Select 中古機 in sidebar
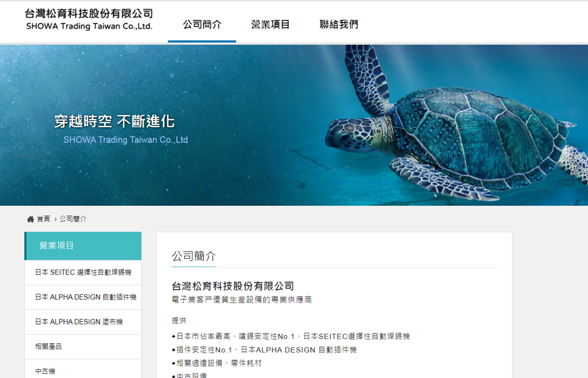The width and height of the screenshot is (588, 378). [83, 370]
